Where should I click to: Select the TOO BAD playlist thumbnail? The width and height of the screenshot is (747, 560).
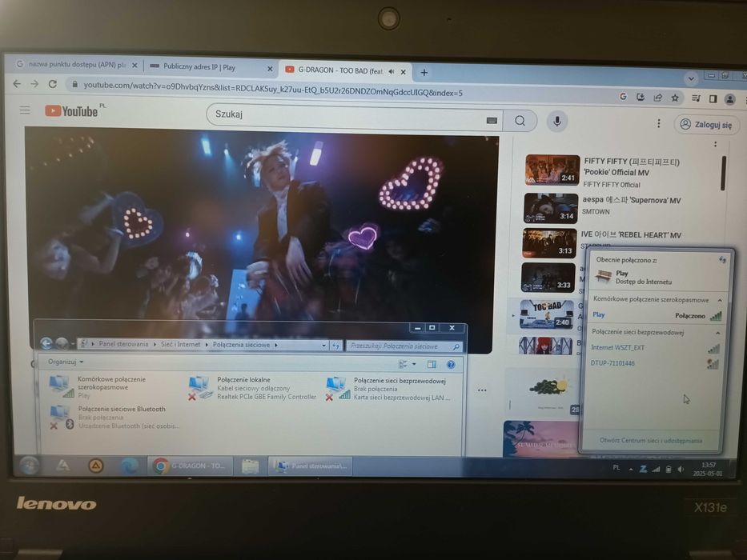click(x=546, y=314)
